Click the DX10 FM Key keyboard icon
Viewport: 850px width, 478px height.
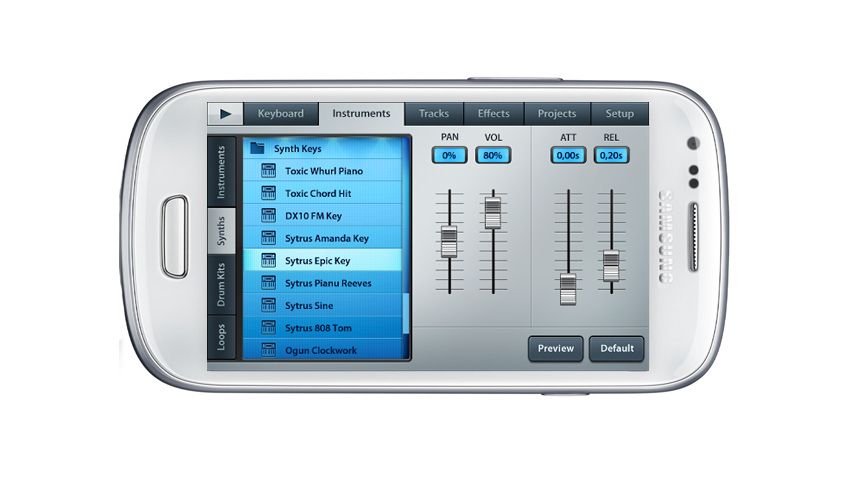tap(268, 216)
